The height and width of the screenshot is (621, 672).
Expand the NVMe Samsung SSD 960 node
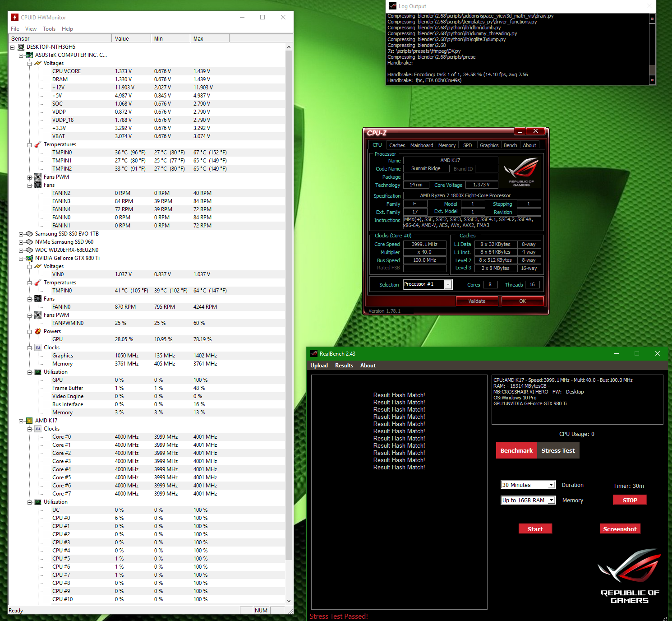(x=21, y=242)
